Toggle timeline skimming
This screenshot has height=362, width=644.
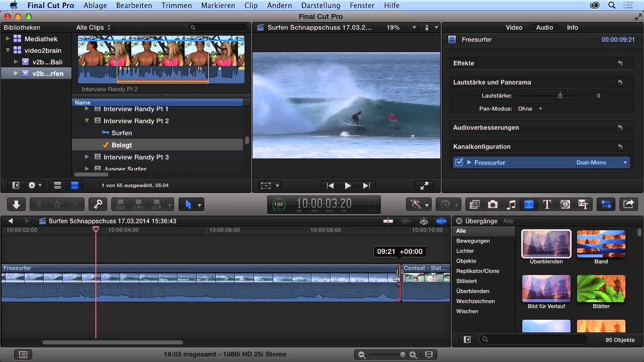388,221
